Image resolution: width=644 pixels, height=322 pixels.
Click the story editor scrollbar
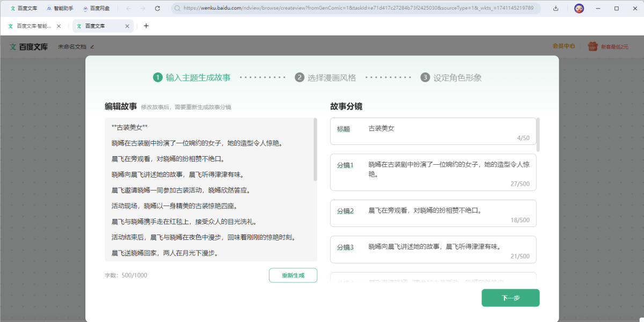coord(316,150)
